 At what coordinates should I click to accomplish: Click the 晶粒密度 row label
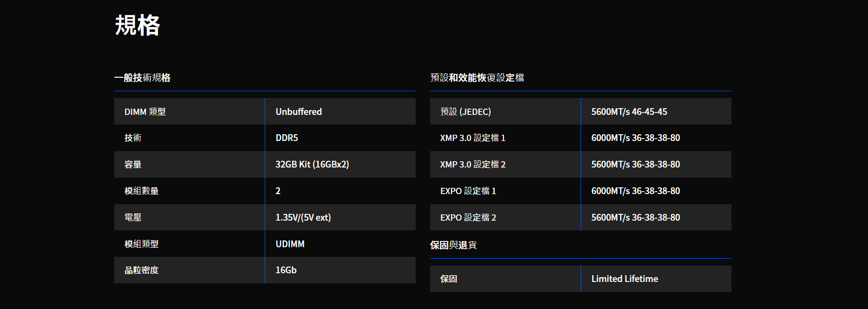coord(141,270)
